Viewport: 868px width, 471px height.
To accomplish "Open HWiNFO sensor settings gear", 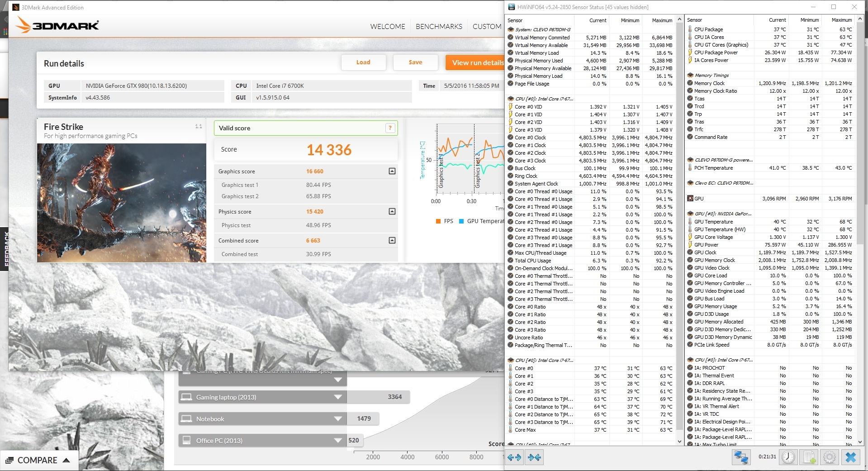I will point(829,457).
